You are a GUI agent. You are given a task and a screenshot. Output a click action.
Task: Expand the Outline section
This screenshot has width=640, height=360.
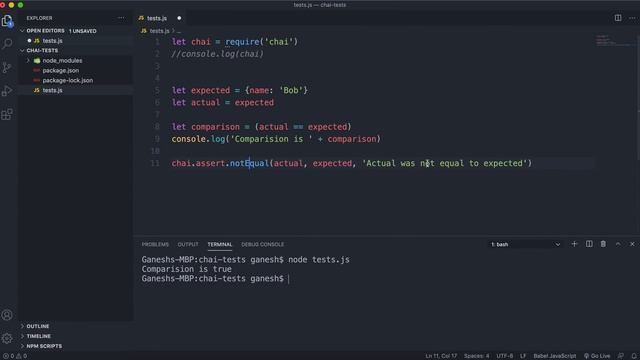pos(38,326)
